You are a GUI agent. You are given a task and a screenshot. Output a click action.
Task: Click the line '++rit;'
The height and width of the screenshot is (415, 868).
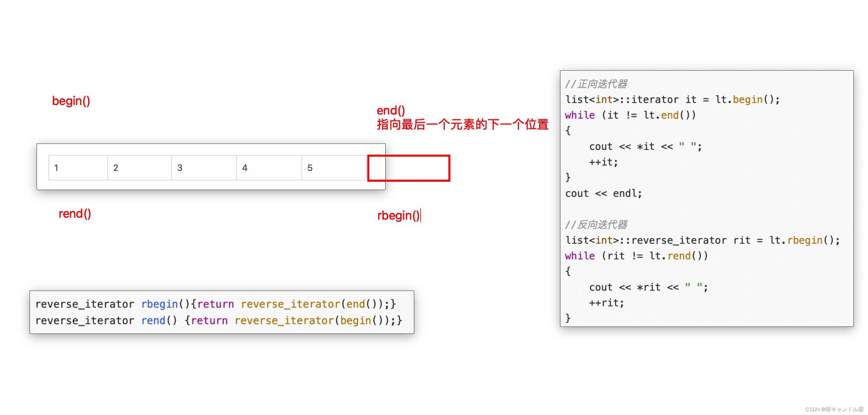(607, 303)
